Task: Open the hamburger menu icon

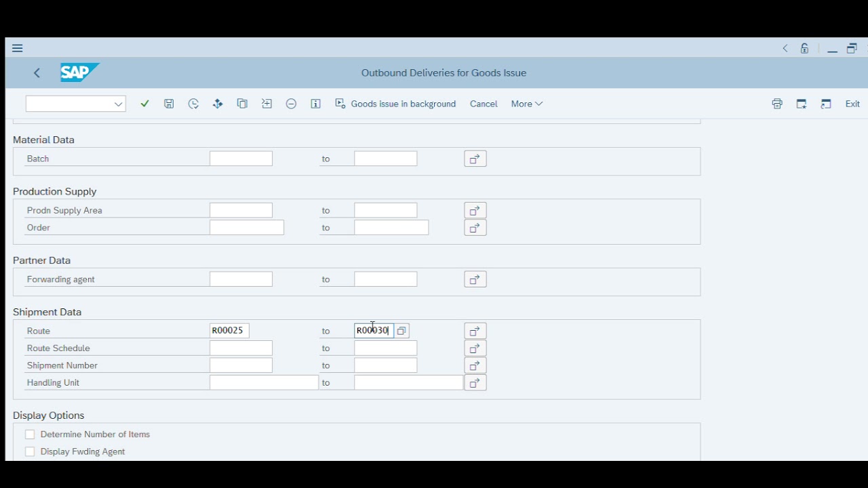Action: (18, 48)
